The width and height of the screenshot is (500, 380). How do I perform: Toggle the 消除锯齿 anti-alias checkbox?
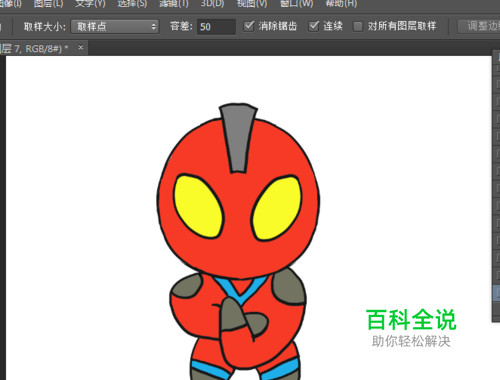249,26
